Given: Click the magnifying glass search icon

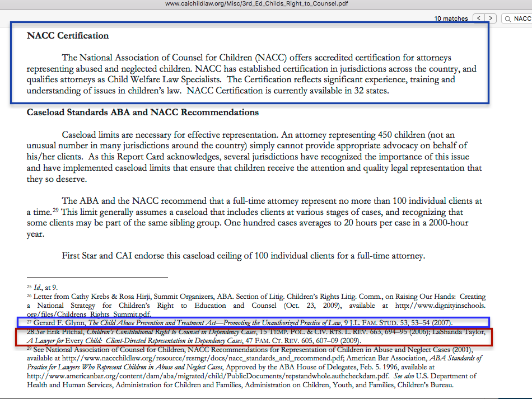Looking at the screenshot, I should (508, 19).
